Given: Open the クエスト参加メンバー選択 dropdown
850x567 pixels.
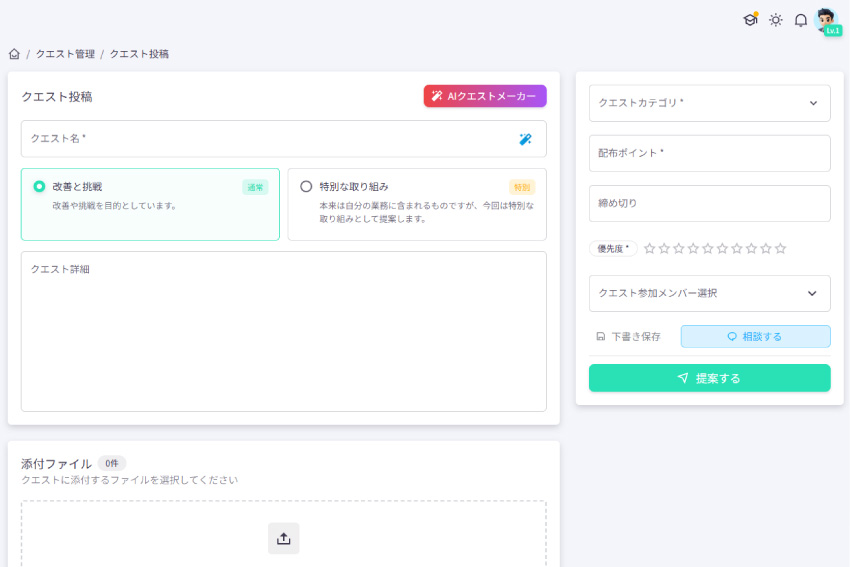Looking at the screenshot, I should tap(710, 293).
